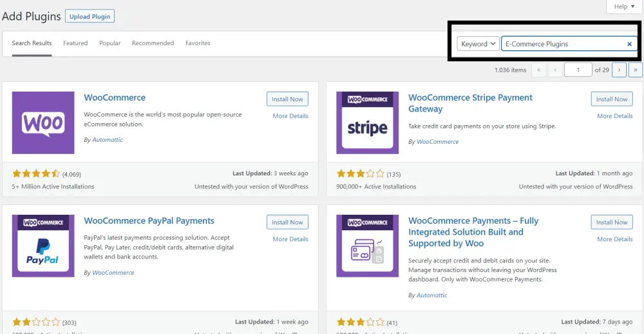Switch to the Featured tab
The width and height of the screenshot is (644, 334).
(x=75, y=43)
